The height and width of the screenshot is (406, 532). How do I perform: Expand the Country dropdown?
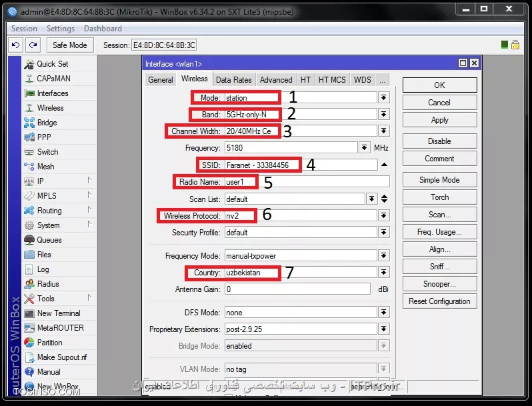(383, 272)
